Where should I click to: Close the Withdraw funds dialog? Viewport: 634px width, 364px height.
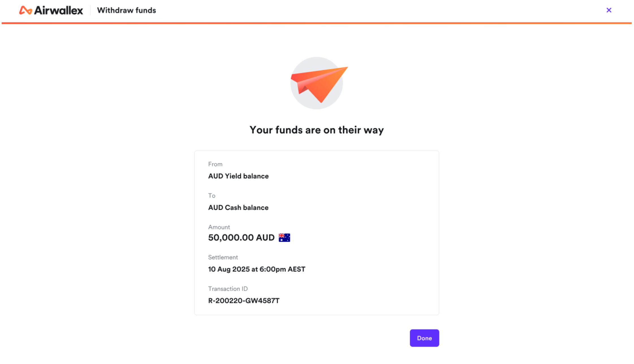(x=609, y=10)
